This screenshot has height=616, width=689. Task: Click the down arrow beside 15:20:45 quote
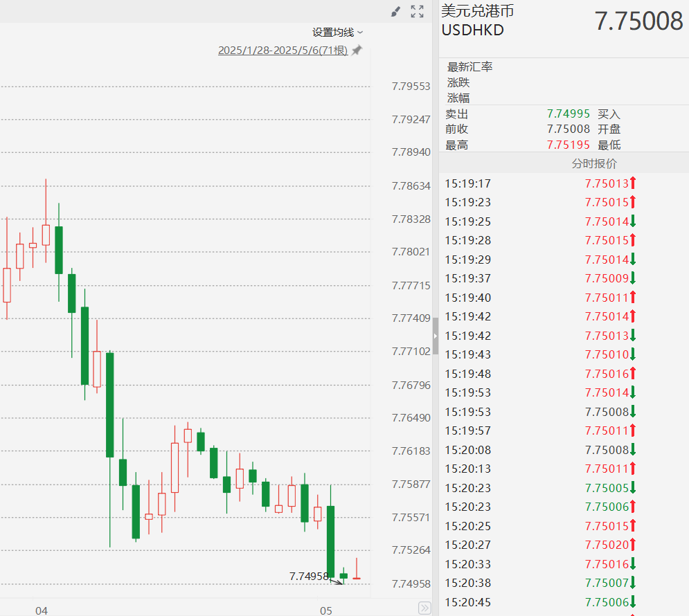click(633, 602)
